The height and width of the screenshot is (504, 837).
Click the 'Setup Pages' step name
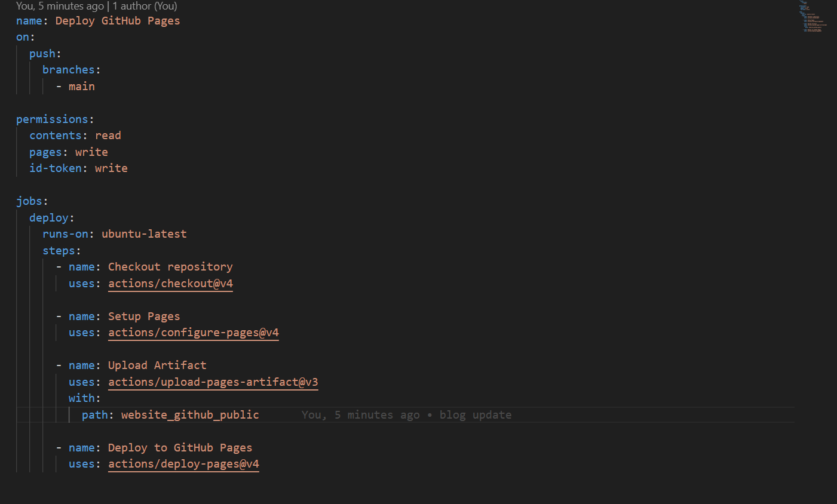[144, 316]
